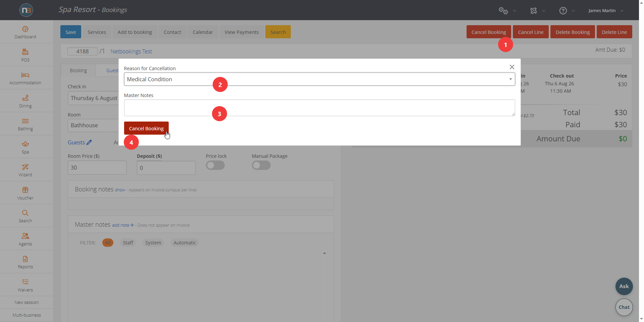Collapse the master notes list arrow
Screen dimensions: 644x322
coord(324,253)
